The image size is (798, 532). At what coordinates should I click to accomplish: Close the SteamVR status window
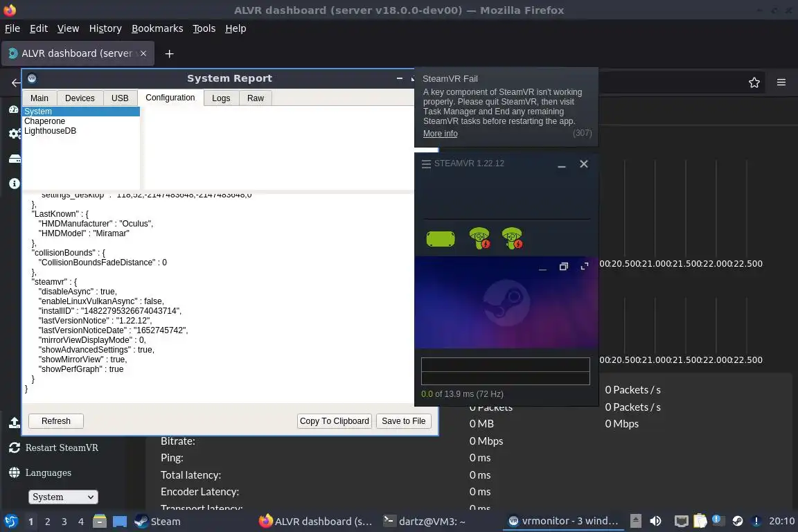[584, 164]
